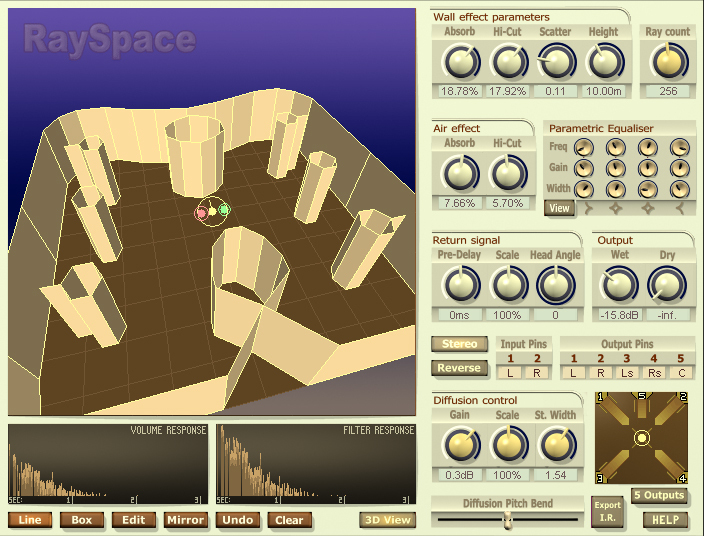Select the Line drawing tool
The width and height of the screenshot is (704, 536).
30,520
